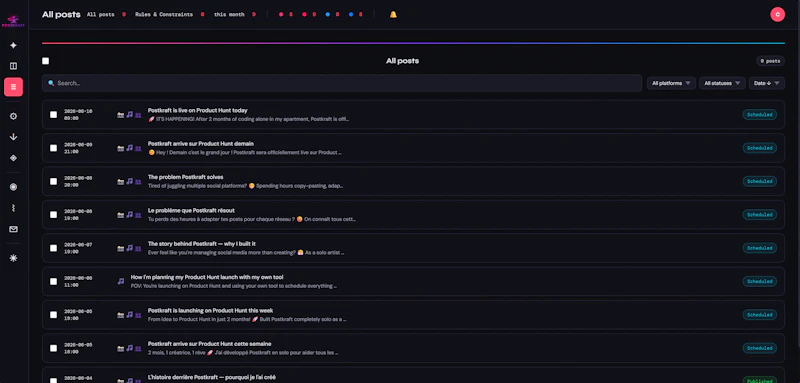Click camera icon on 'launching on Product Hunt this week' post

coord(120,315)
